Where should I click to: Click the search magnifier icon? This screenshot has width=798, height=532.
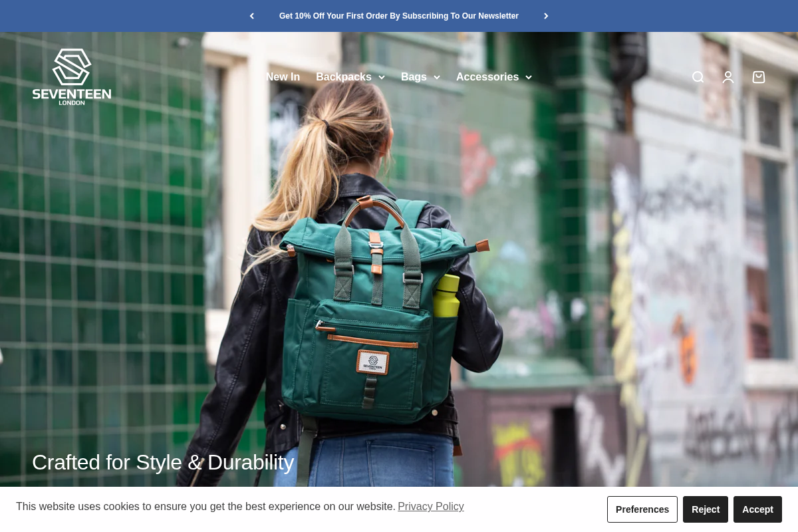[698, 77]
